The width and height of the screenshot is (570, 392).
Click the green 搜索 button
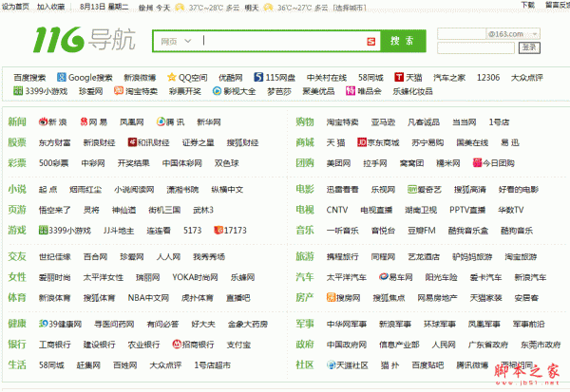(x=403, y=41)
